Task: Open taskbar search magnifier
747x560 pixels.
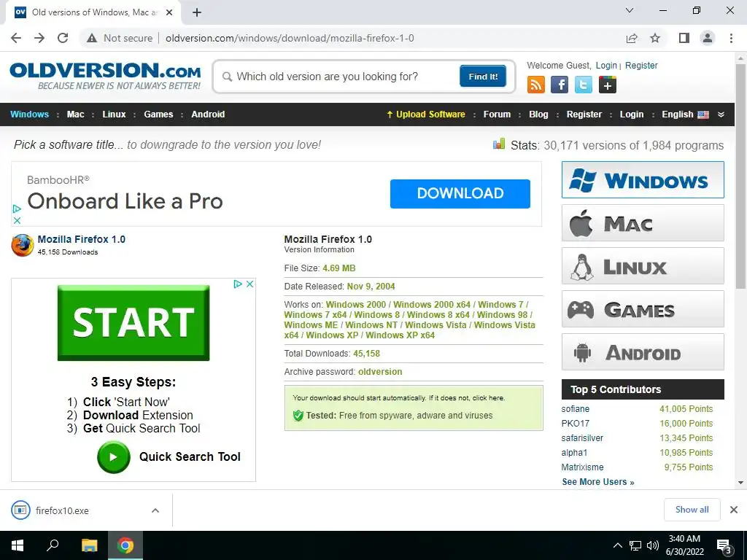Action: 53,545
